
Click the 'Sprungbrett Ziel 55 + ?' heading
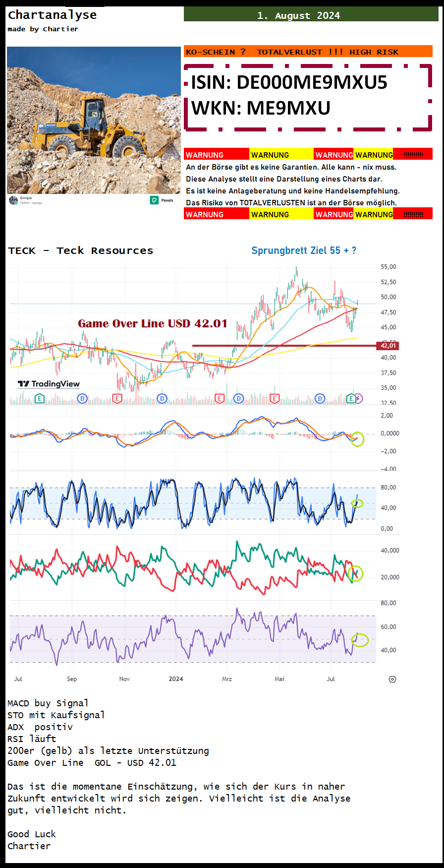[x=304, y=250]
